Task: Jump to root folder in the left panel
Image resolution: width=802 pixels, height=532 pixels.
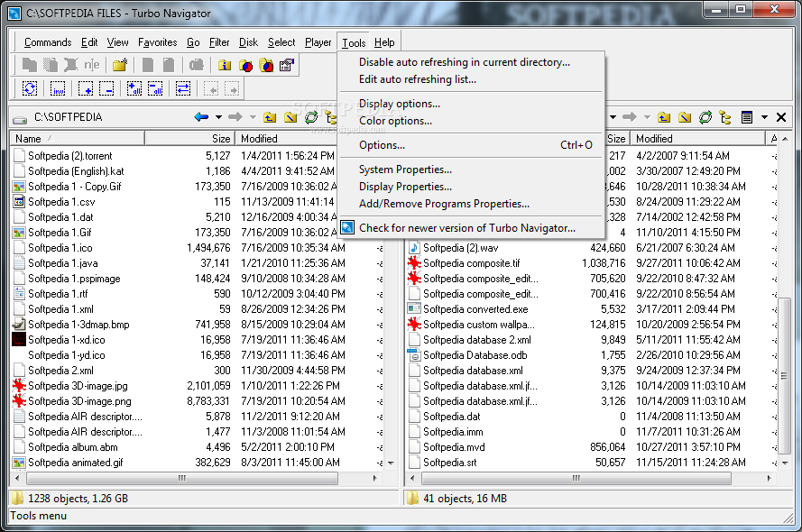Action: click(x=290, y=117)
